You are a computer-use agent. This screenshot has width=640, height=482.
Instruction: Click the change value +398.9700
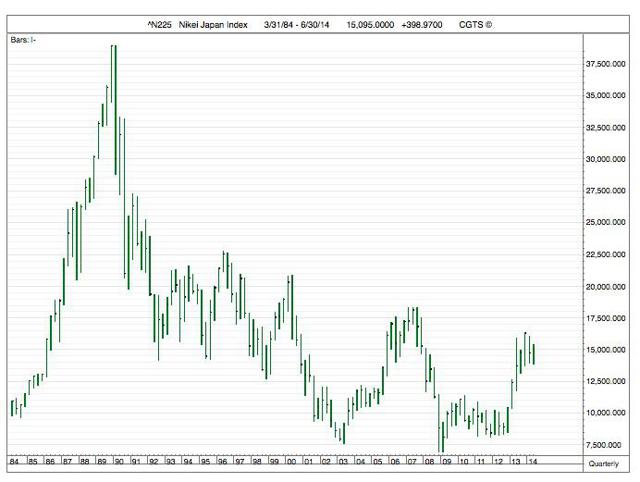pos(422,25)
